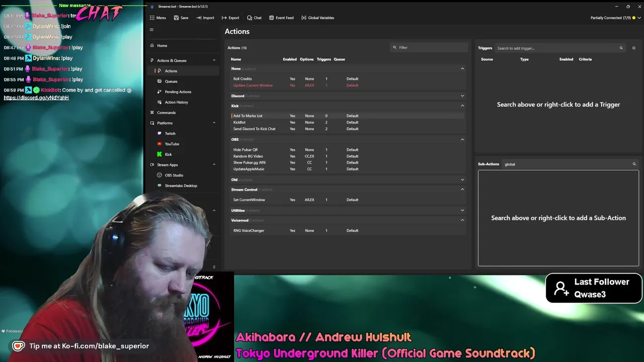Open the Commands page in sidebar
The height and width of the screenshot is (362, 644).
(183, 113)
